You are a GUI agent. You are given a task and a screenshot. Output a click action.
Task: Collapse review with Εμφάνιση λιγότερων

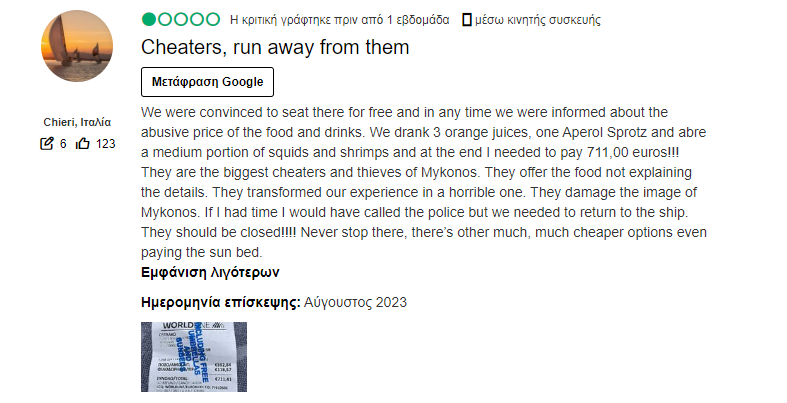[x=210, y=271]
